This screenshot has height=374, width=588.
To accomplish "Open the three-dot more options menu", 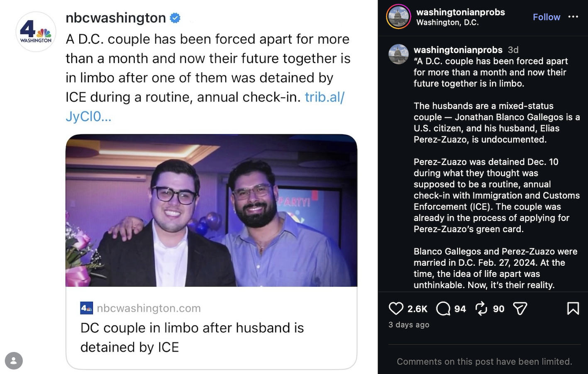I will [573, 17].
